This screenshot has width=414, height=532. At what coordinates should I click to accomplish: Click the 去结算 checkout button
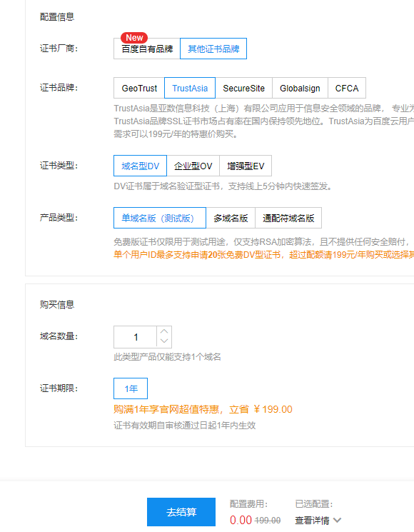point(181,512)
